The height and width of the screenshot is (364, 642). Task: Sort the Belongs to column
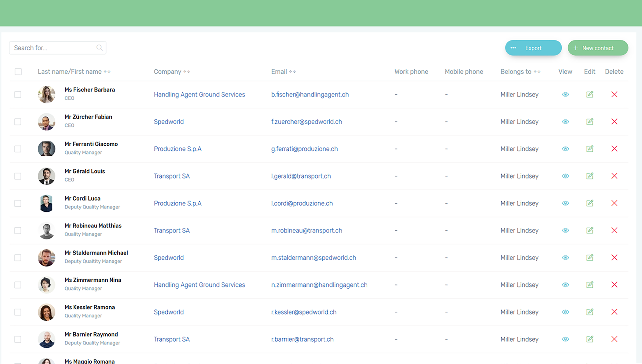coord(537,72)
